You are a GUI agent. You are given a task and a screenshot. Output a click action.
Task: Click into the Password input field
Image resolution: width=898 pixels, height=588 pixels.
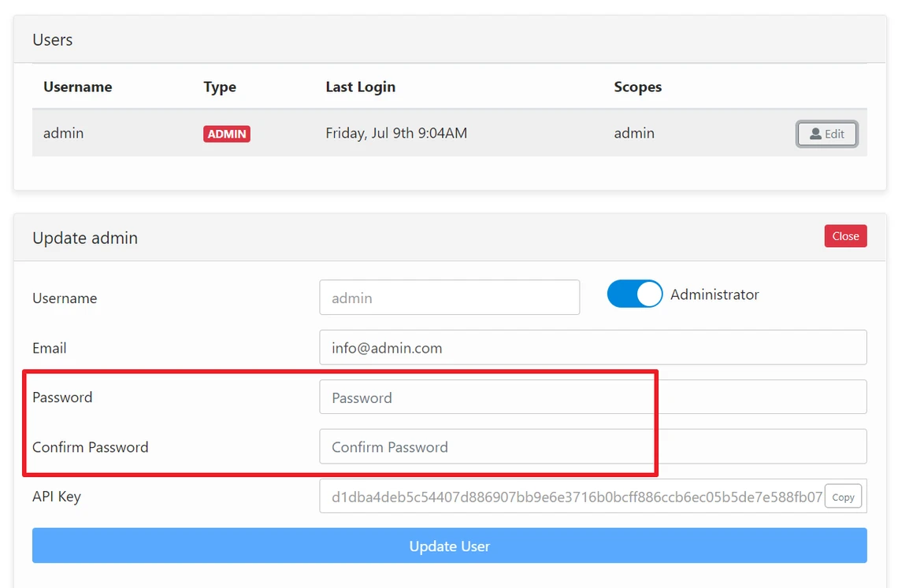pos(592,398)
